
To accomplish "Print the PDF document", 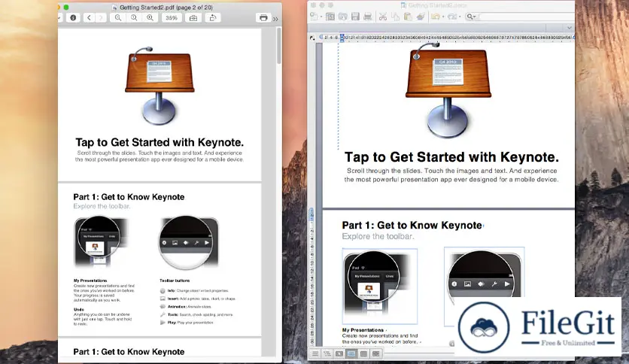I will (263, 17).
